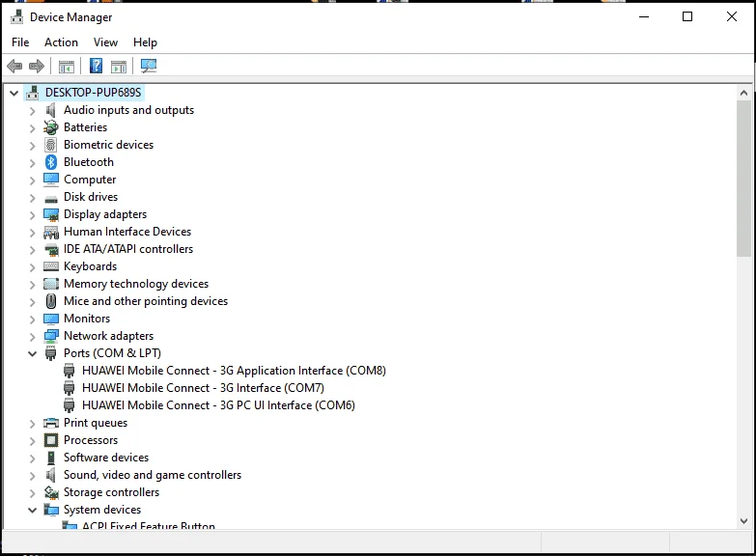Click the Show/Hide Action Pane toolbar icon
This screenshot has width=756, height=556.
pyautogui.click(x=119, y=66)
